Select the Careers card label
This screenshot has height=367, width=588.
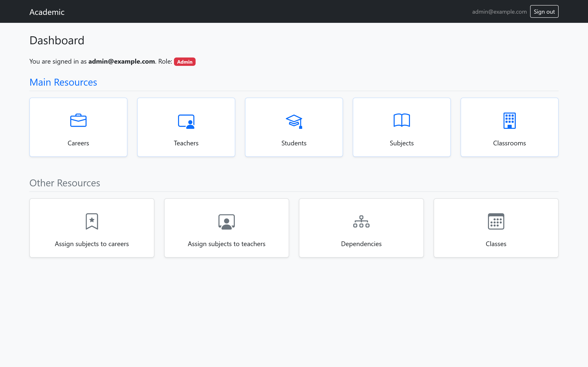[78, 143]
